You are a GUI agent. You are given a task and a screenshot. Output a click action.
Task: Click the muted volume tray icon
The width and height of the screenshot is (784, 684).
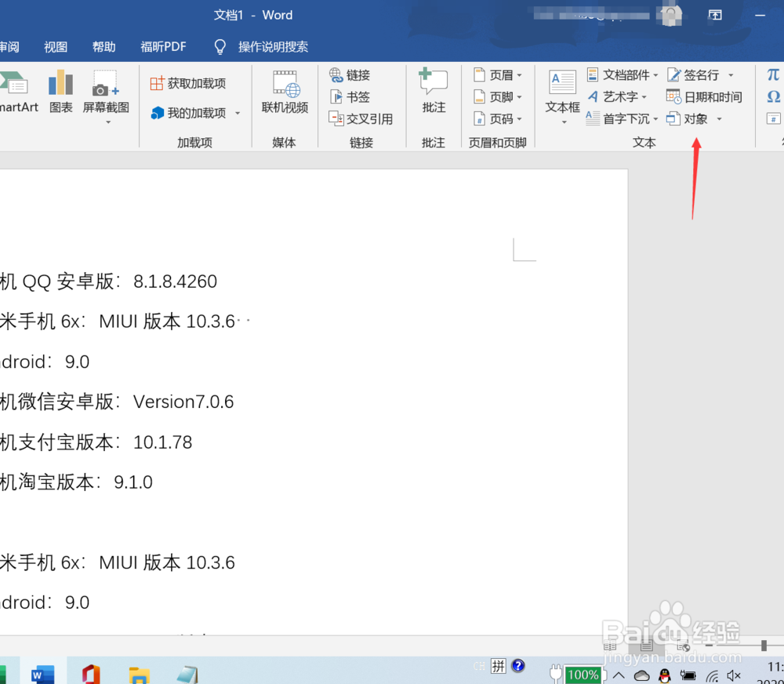tap(734, 676)
